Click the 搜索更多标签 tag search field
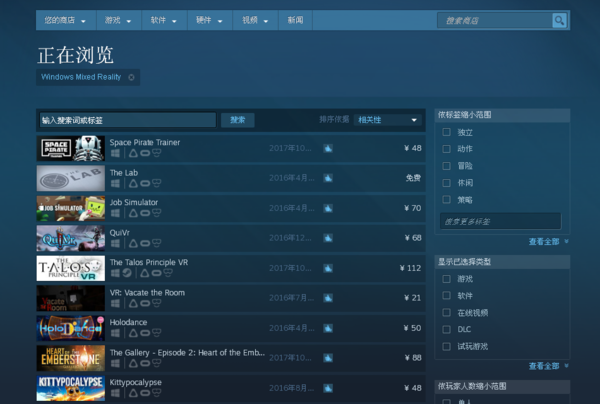This screenshot has width=600, height=404. tap(501, 221)
